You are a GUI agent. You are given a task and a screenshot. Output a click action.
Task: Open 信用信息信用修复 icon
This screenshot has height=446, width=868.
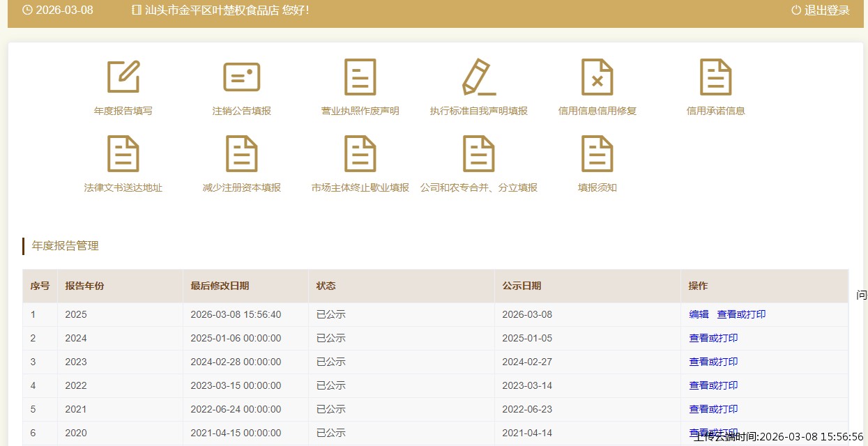point(597,77)
